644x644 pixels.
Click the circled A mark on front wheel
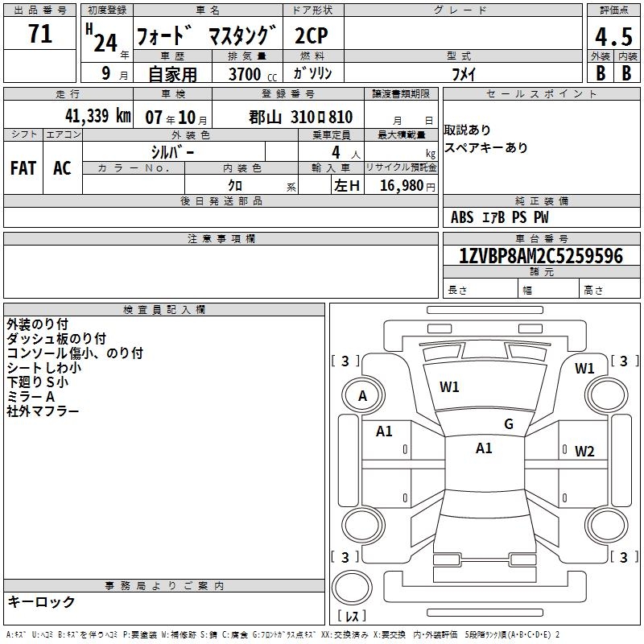click(362, 395)
